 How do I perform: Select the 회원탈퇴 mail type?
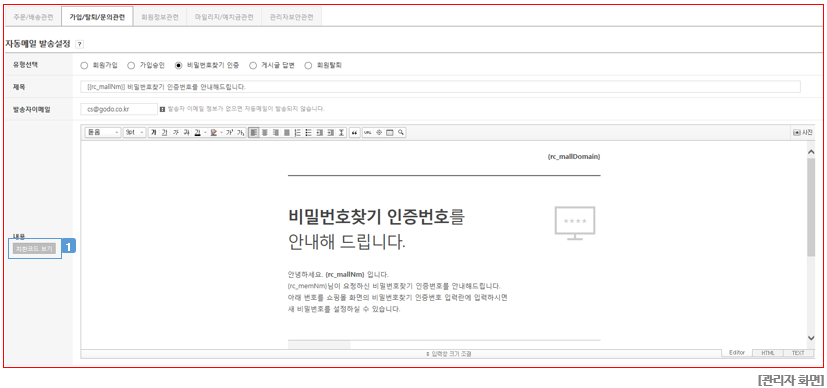click(308, 66)
